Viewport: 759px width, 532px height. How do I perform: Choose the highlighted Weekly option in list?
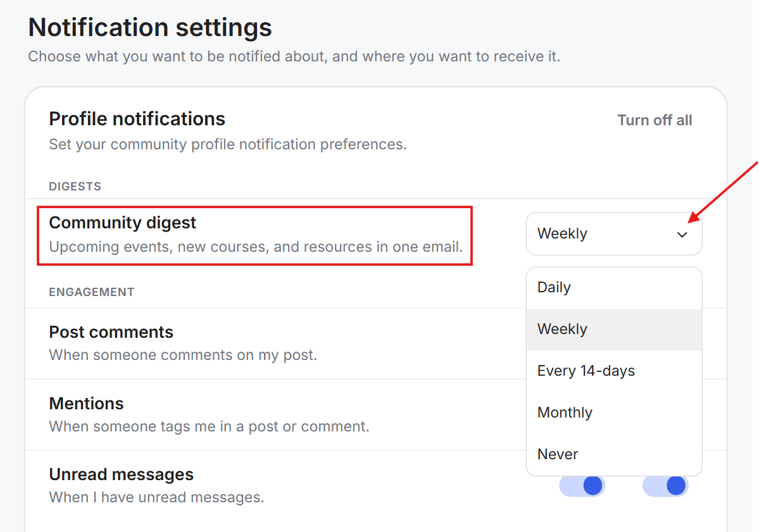pos(614,330)
